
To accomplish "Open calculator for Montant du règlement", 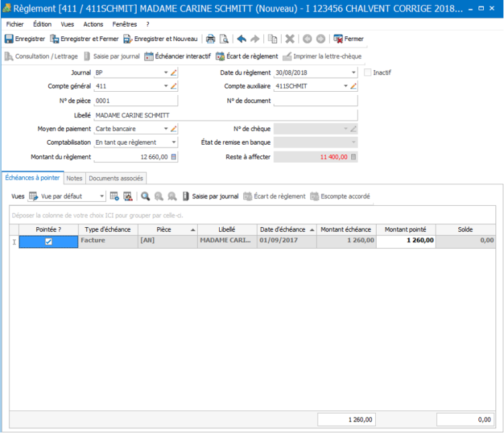I will [174, 157].
